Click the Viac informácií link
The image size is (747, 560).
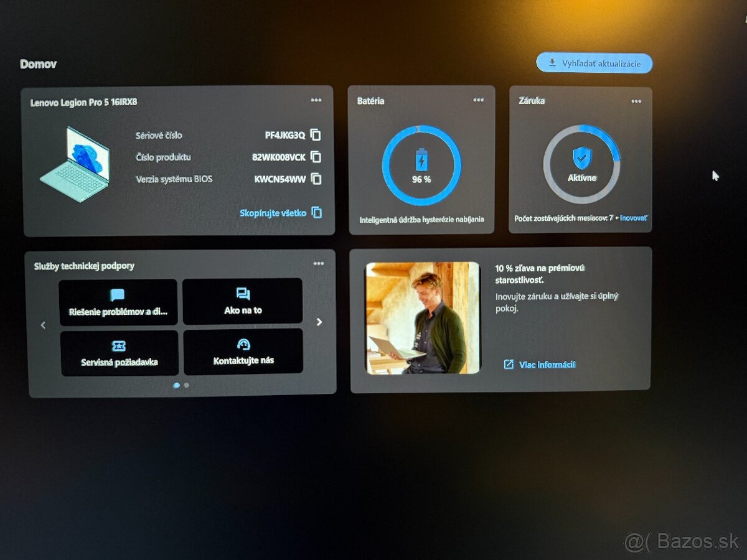540,365
